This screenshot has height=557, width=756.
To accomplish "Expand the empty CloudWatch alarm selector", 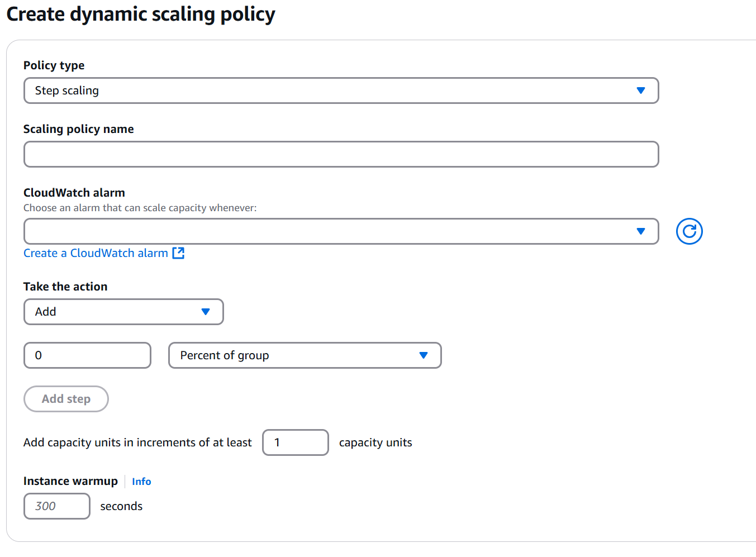I will 341,231.
